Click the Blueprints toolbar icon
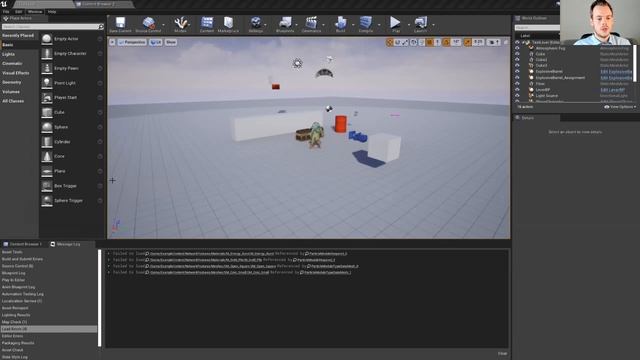The height and width of the screenshot is (360, 640). coord(285,24)
